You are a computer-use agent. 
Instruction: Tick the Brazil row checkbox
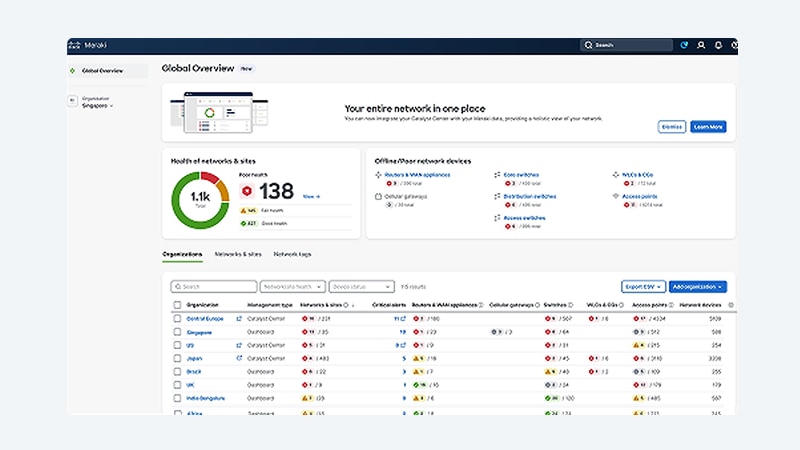tap(177, 371)
